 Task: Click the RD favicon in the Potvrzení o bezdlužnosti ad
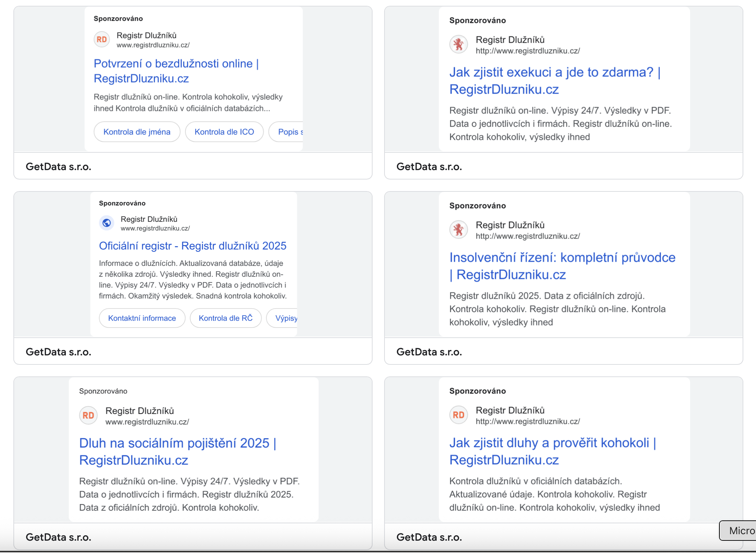(x=102, y=39)
